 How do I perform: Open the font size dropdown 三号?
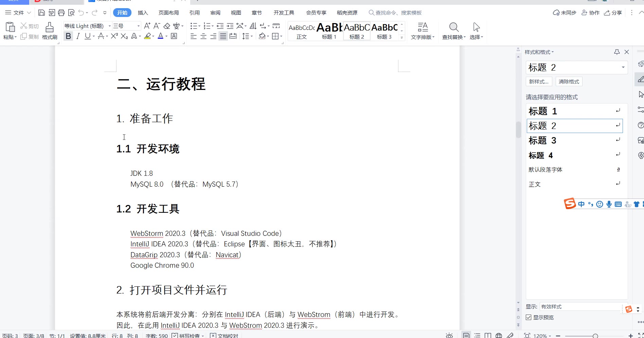pos(138,26)
